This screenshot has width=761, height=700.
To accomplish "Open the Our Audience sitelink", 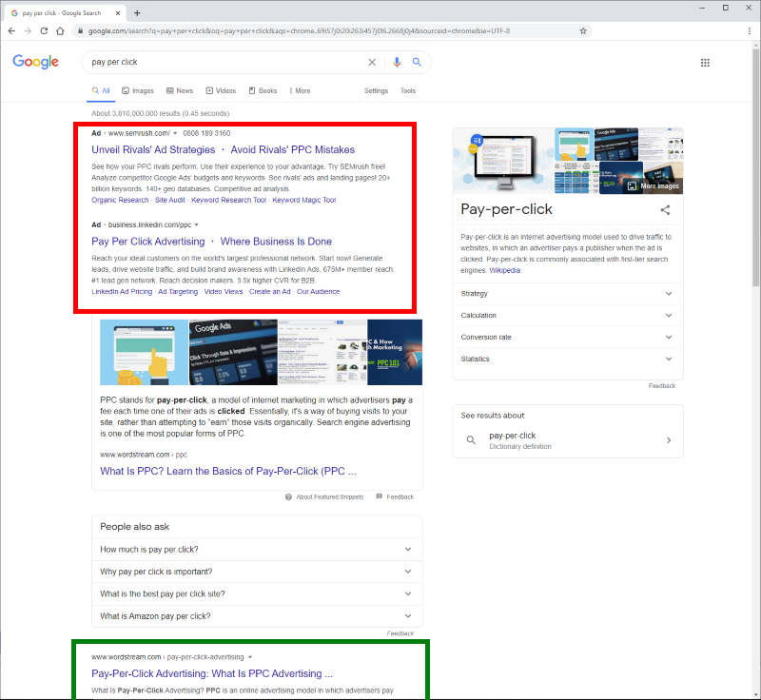I will click(x=319, y=292).
